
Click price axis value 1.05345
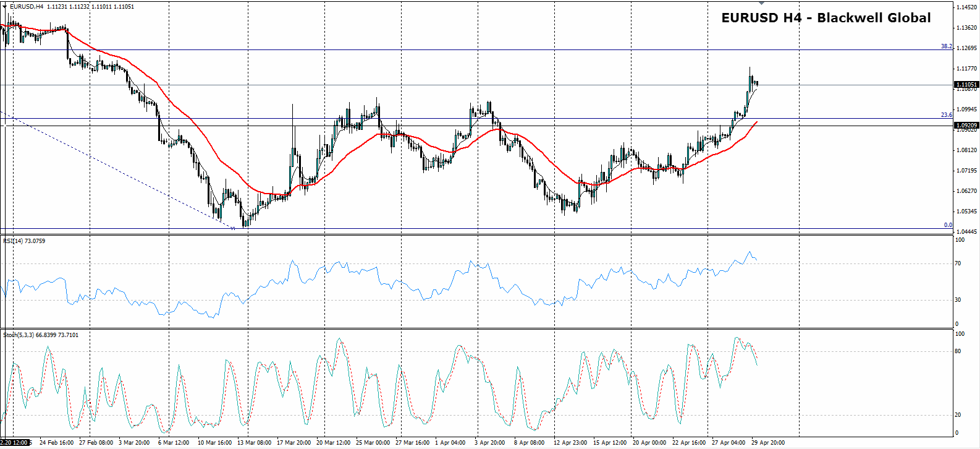coord(966,212)
